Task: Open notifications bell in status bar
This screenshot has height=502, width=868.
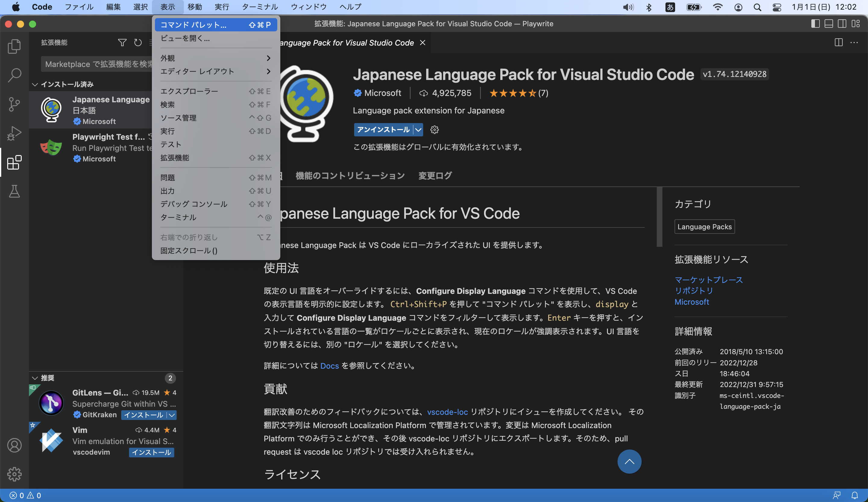Action: pos(855,495)
